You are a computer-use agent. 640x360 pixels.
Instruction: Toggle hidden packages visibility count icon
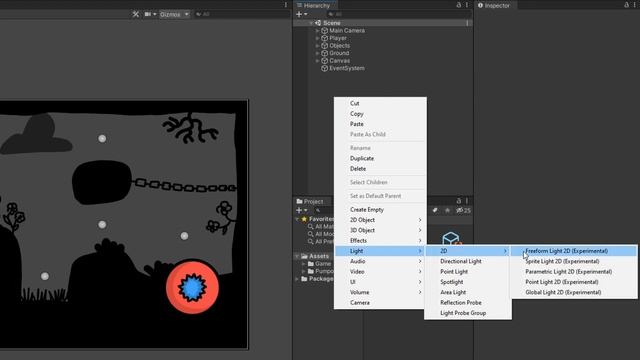pyautogui.click(x=463, y=211)
